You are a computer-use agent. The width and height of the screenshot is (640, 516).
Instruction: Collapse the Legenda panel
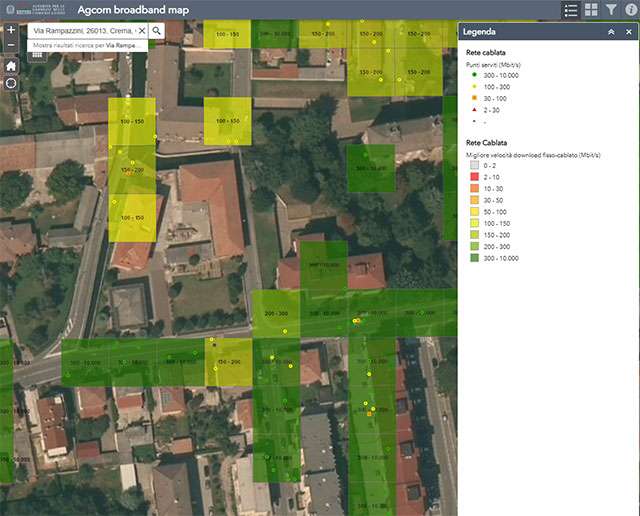tap(611, 32)
